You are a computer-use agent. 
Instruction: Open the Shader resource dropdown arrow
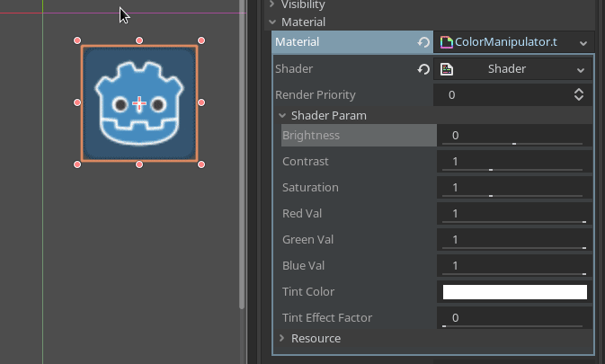[581, 70]
